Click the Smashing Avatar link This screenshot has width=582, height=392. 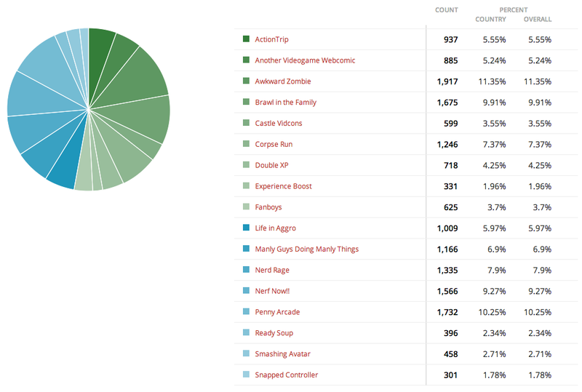(x=282, y=353)
